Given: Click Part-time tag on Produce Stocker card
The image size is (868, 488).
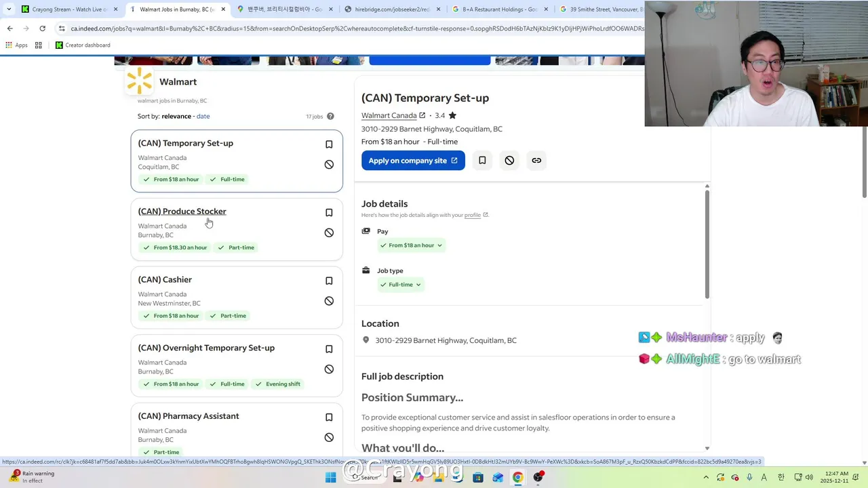Looking at the screenshot, I should coord(235,248).
